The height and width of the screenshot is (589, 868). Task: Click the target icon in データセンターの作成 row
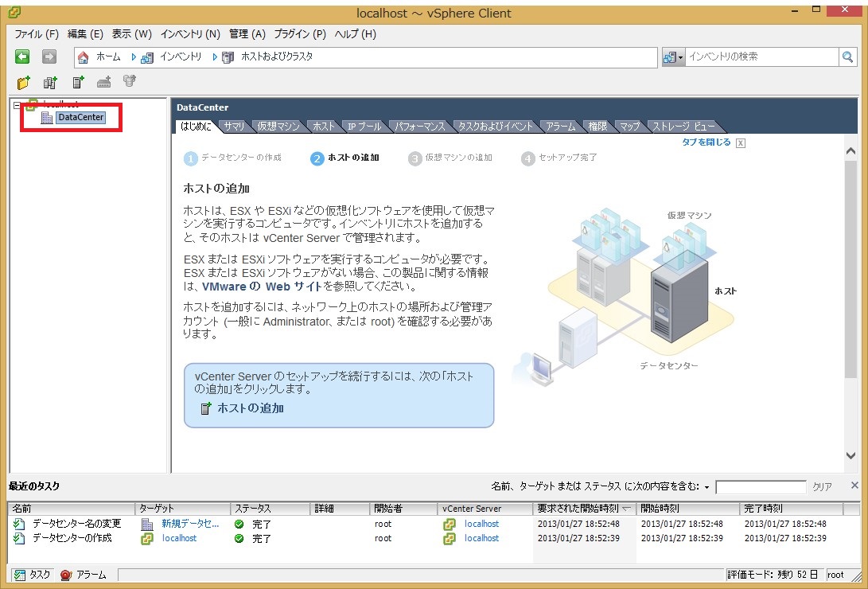tap(147, 539)
